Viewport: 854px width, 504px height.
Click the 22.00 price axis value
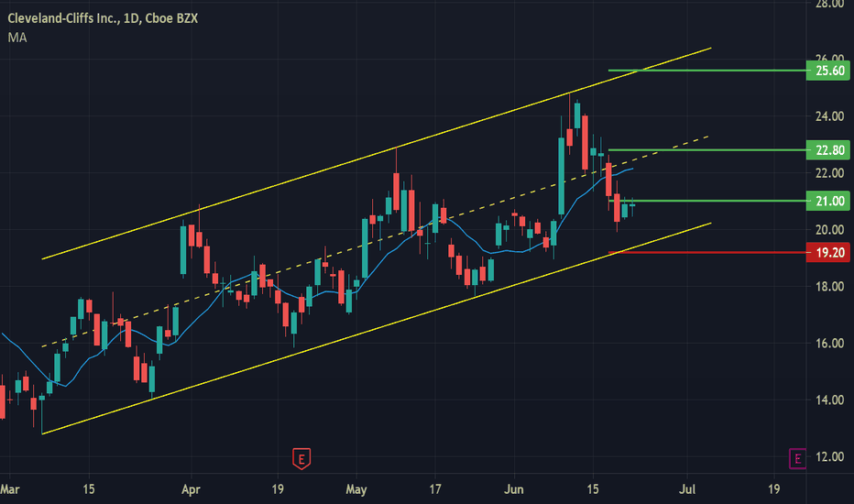click(829, 172)
